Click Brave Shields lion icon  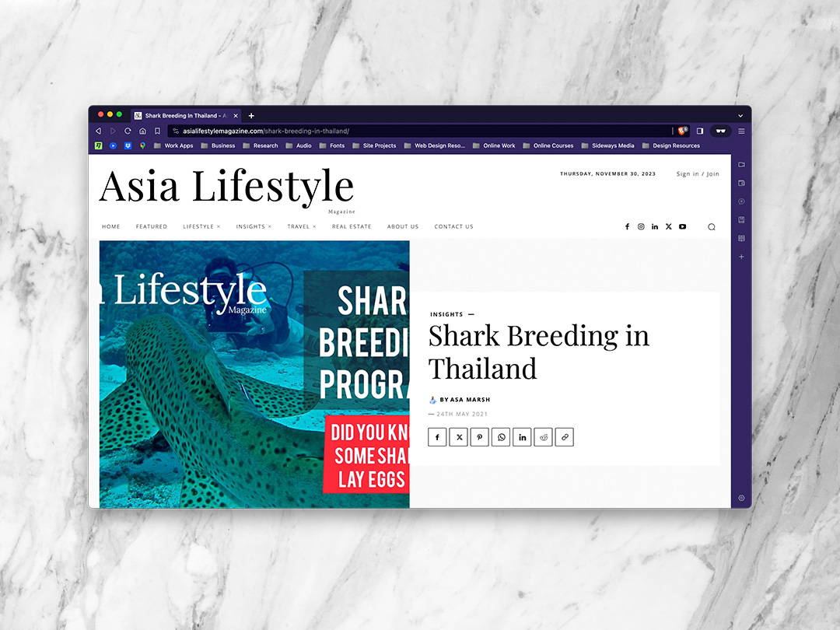pyautogui.click(x=683, y=131)
